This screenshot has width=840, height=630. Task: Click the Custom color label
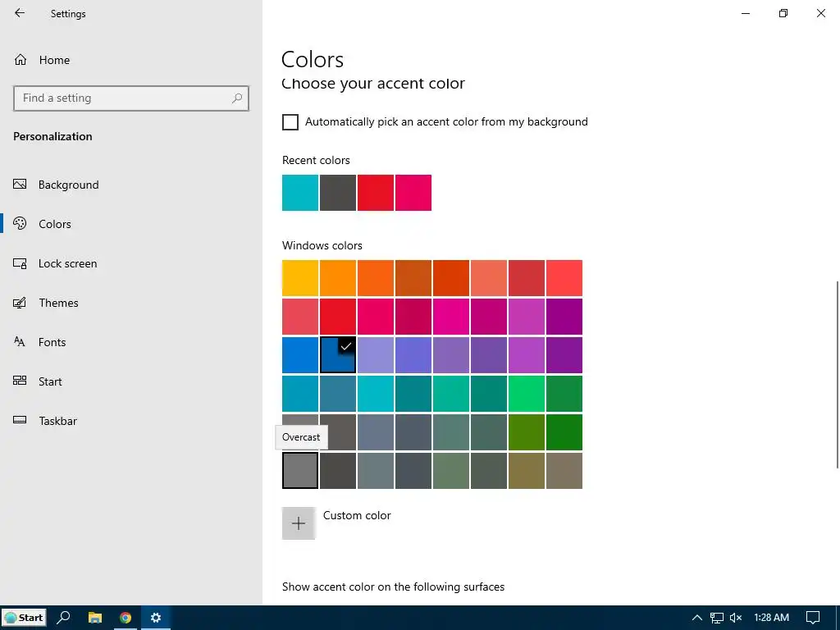pos(357,515)
